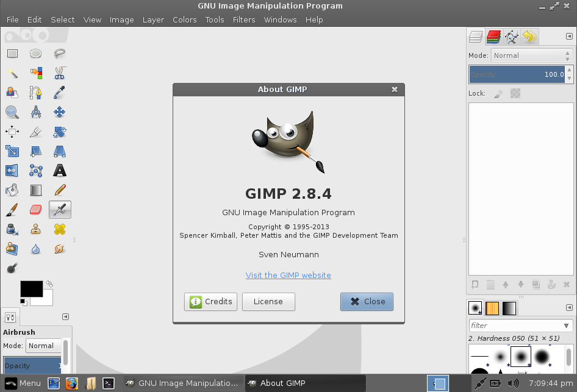The width and height of the screenshot is (577, 392).
Task: Select the Flip tool
Action: point(12,171)
